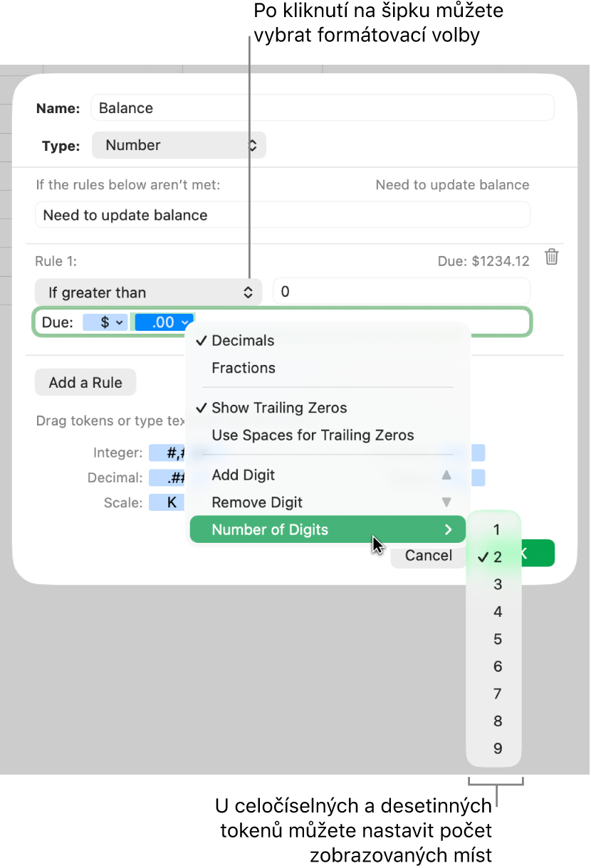591x868 pixels.
Task: Open the Type Number dropdown
Action: point(179,145)
